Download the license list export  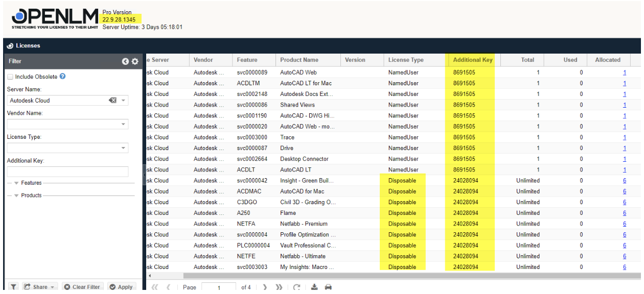(x=314, y=287)
